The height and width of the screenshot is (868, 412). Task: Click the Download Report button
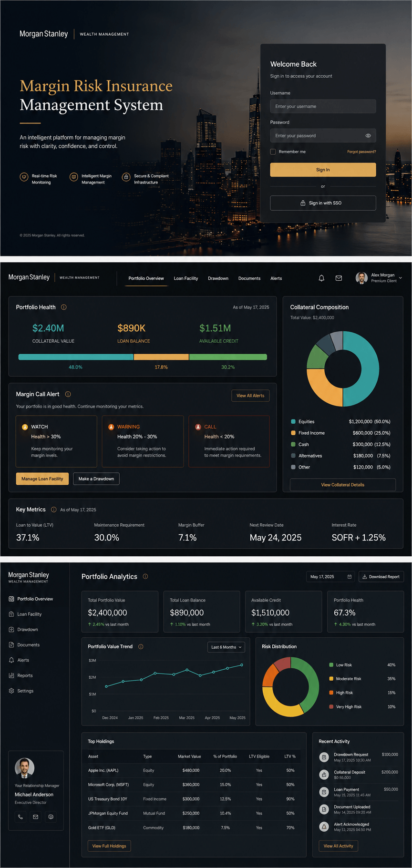tap(381, 577)
